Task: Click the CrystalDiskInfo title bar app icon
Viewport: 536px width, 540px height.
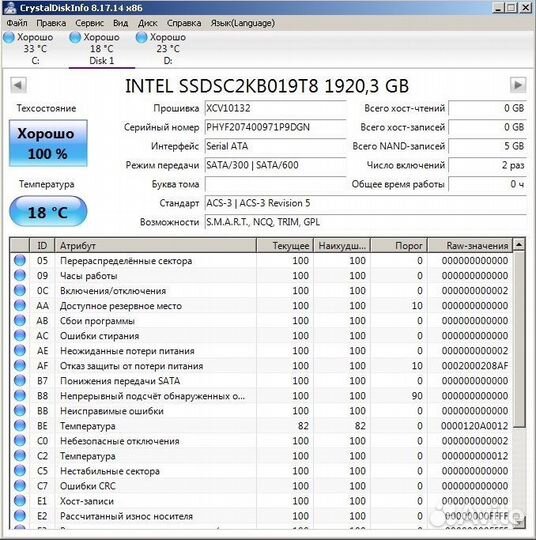Action: pos(10,8)
